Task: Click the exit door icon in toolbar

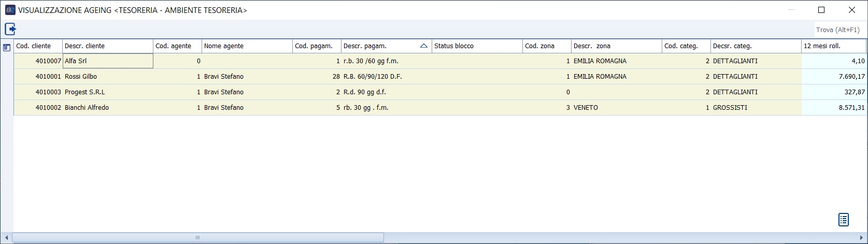Action: (x=10, y=29)
